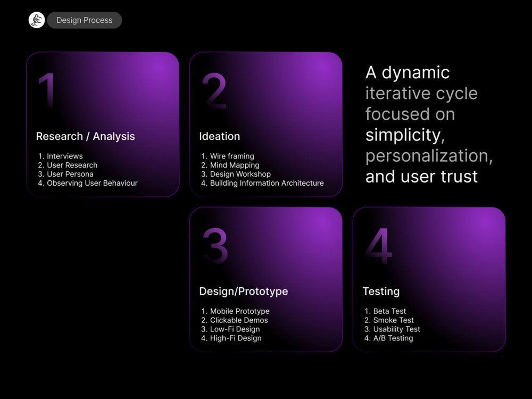Select the Ideation card heading
This screenshot has width=532, height=399.
220,136
